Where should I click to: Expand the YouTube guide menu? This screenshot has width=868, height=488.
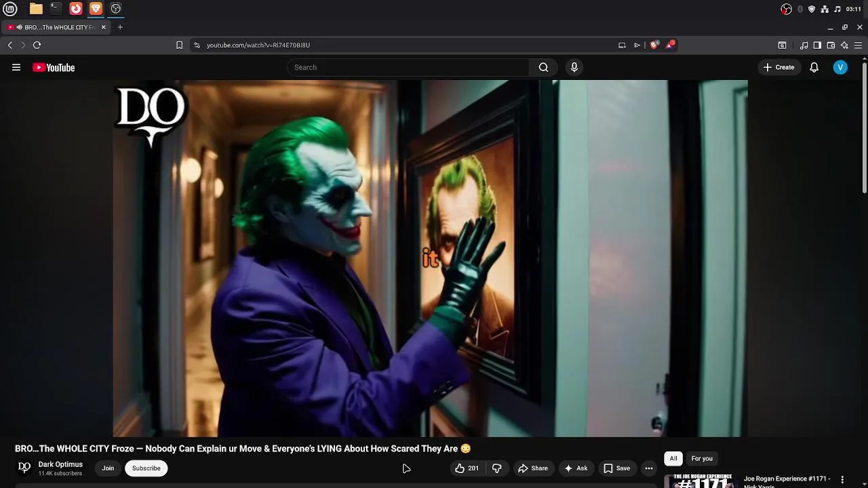tap(16, 67)
